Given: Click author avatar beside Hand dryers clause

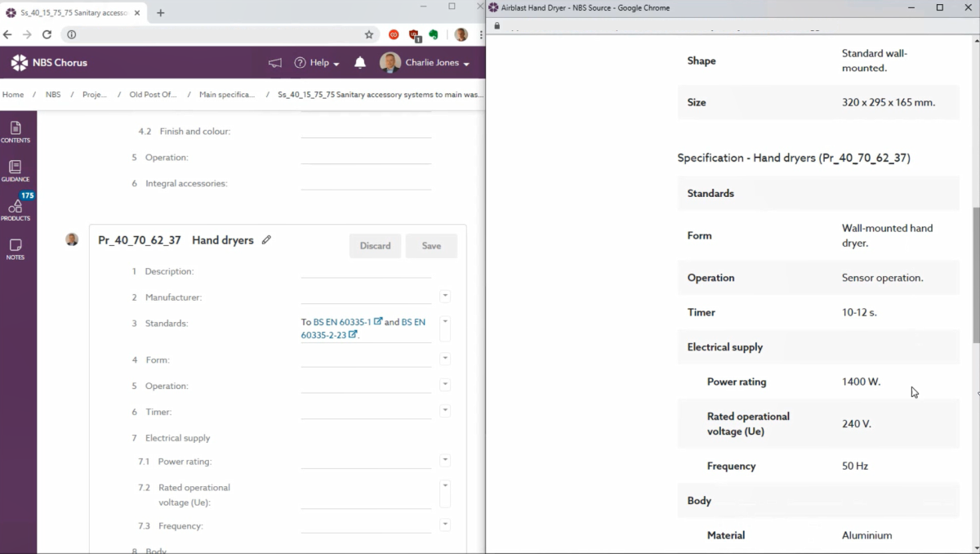Looking at the screenshot, I should [72, 239].
